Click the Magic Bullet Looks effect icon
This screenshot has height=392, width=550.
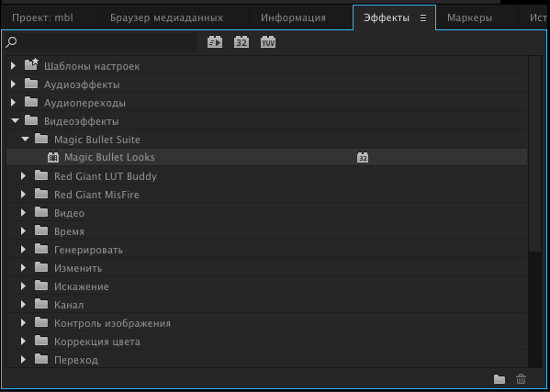coord(53,157)
